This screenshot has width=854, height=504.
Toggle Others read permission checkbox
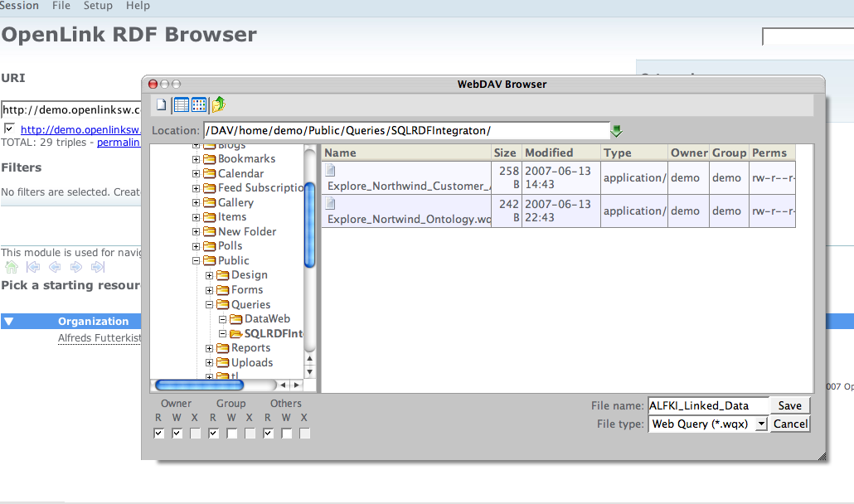point(269,433)
